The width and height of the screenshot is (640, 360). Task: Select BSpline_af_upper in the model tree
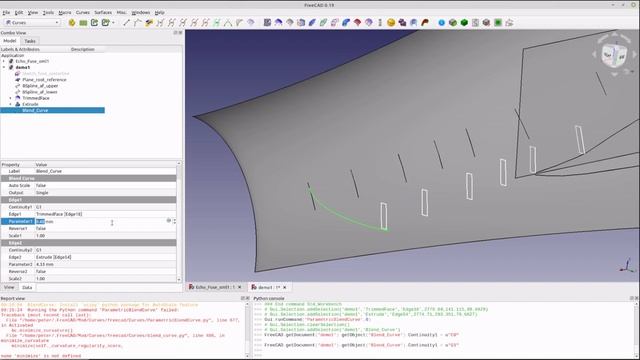click(40, 86)
